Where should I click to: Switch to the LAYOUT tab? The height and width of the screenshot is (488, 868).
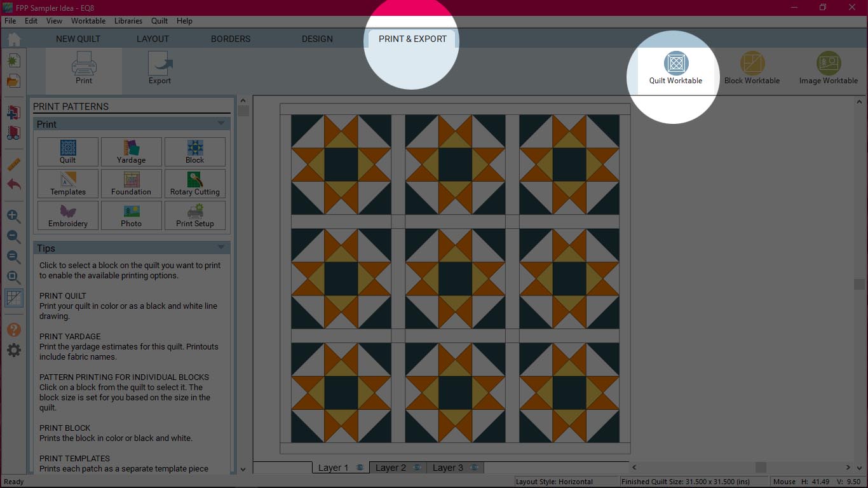coord(153,39)
